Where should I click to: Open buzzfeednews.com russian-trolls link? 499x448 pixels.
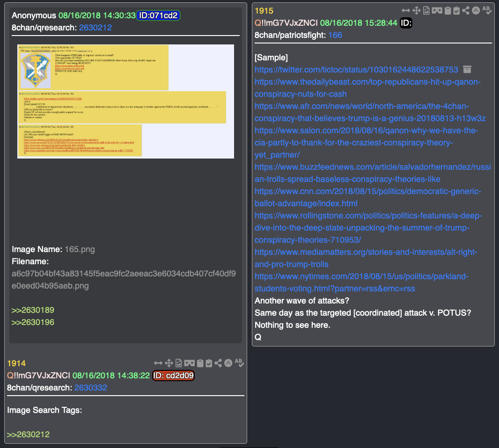tap(373, 173)
